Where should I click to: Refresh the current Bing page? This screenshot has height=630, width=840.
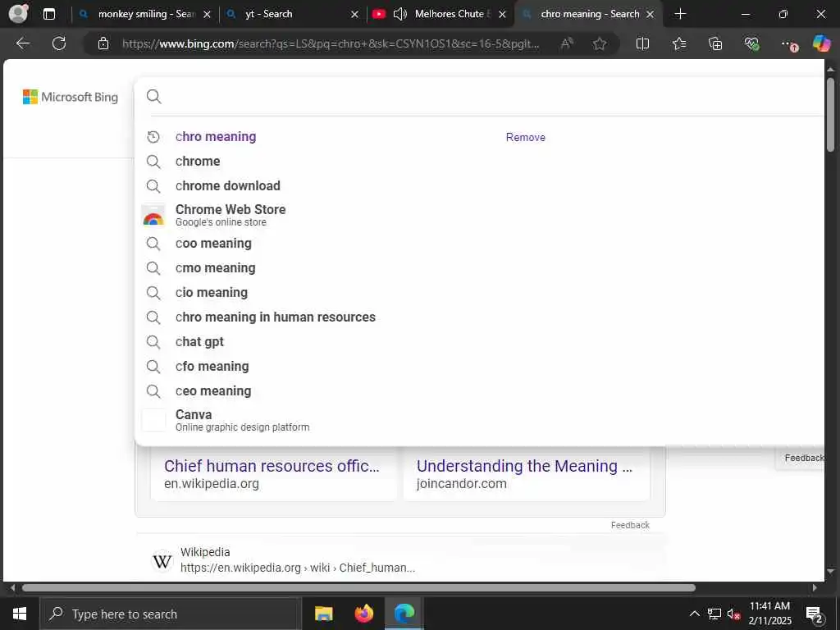(x=59, y=43)
